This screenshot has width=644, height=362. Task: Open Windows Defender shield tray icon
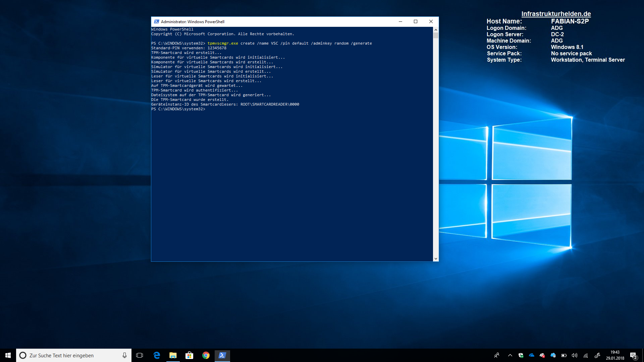click(521, 355)
